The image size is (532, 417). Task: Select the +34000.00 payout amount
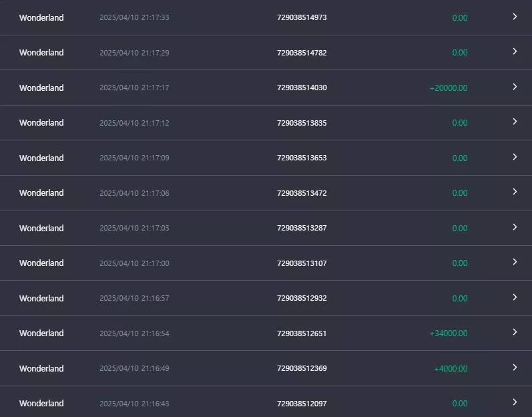[449, 333]
